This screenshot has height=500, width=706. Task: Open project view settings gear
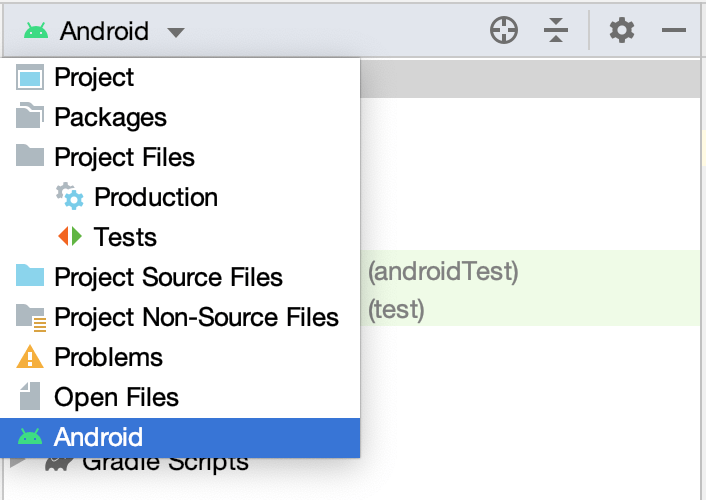[x=622, y=31]
